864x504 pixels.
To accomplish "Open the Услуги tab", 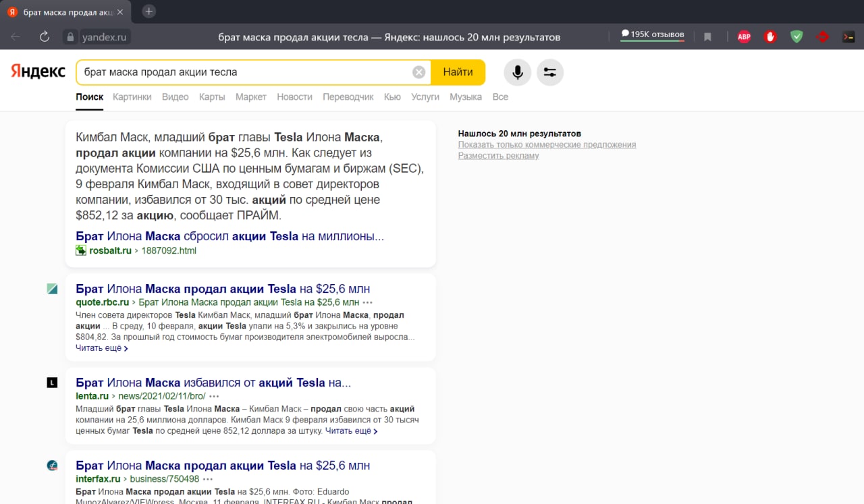I will (x=425, y=97).
